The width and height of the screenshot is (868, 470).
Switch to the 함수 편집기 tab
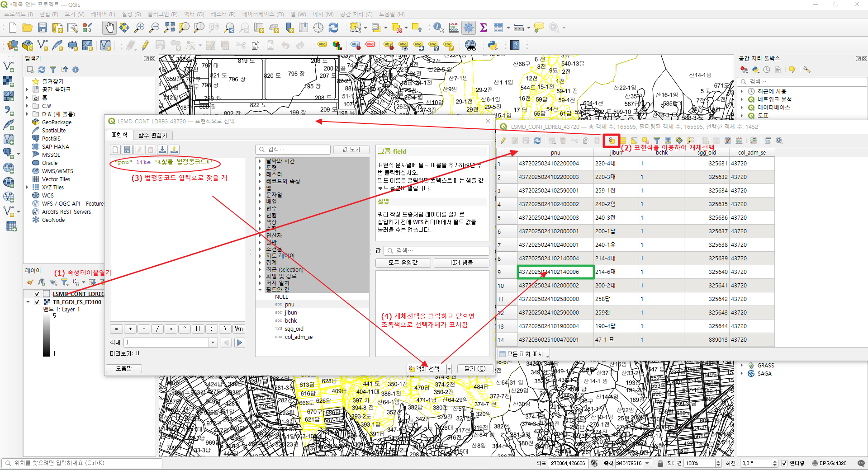tap(152, 135)
